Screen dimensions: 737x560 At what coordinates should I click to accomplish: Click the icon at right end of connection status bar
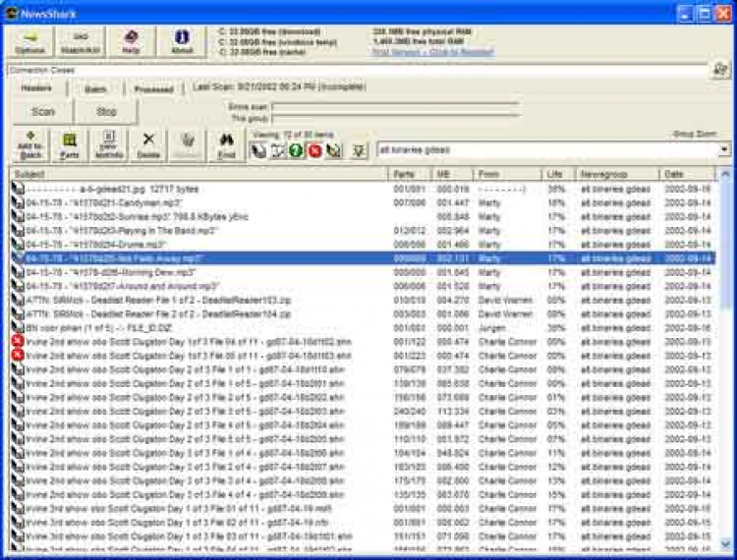pyautogui.click(x=720, y=71)
